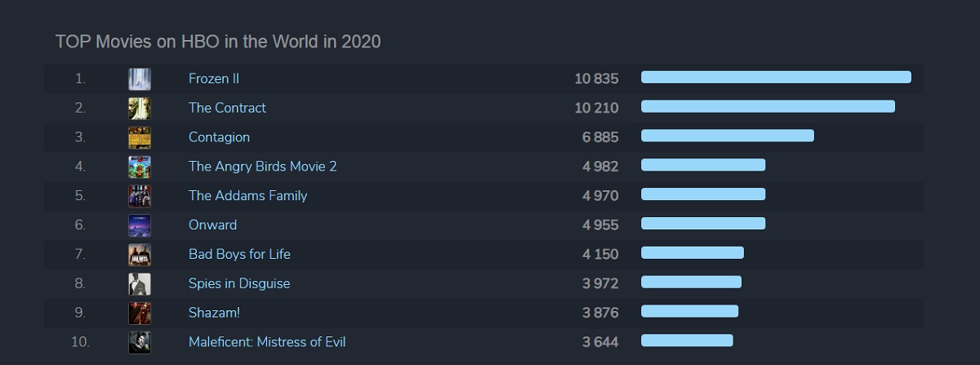Click the Frozen II poster thumbnail
Viewport: 980px width, 365px height.
pos(139,79)
